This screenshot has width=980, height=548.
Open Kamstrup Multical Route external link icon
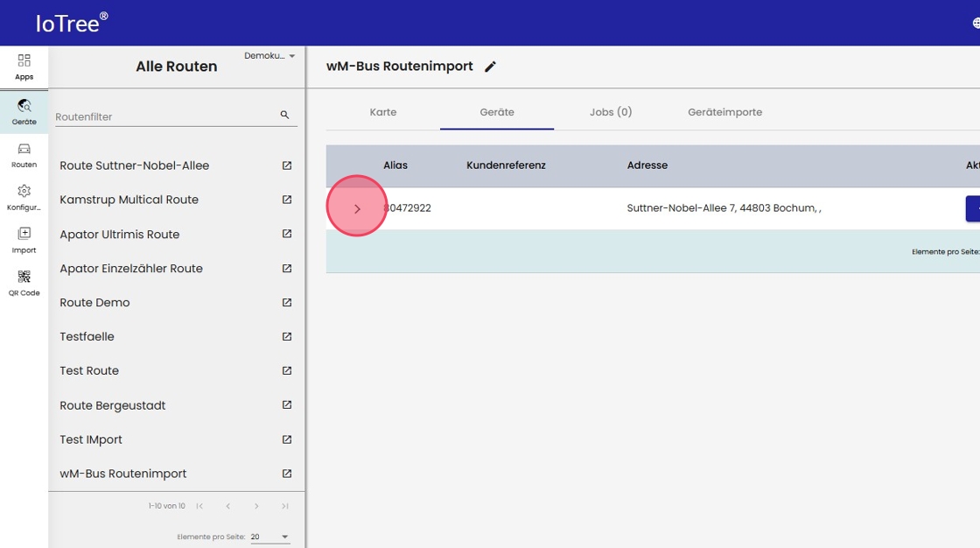pos(287,200)
